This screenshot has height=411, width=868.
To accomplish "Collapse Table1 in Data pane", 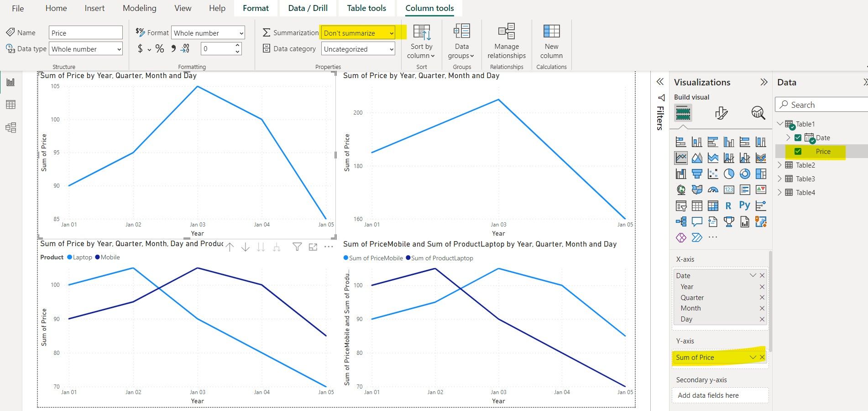I will coord(779,124).
